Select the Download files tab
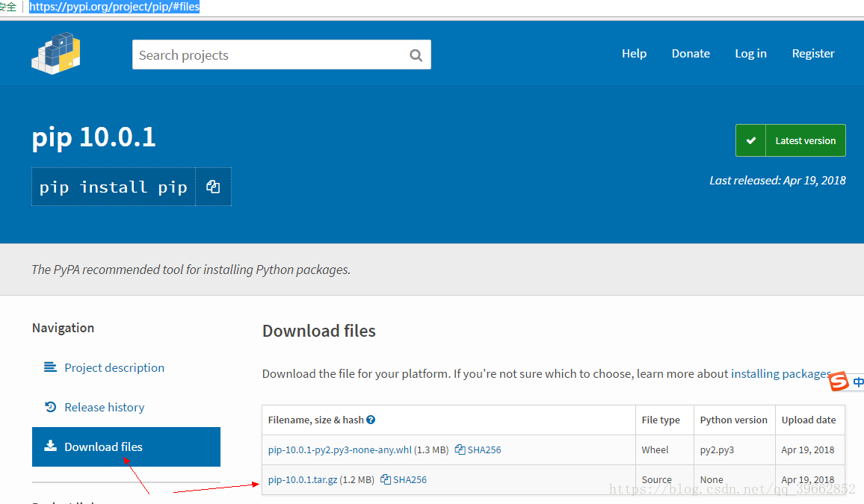The image size is (864, 504). (x=126, y=447)
